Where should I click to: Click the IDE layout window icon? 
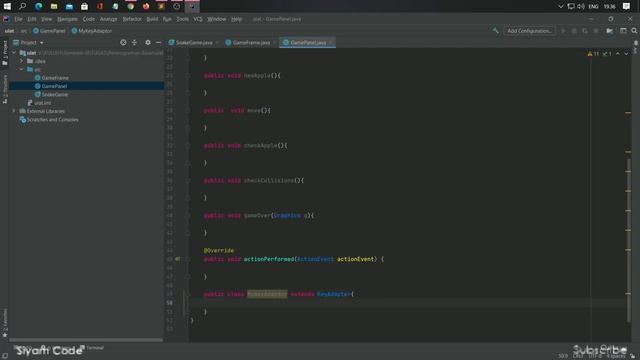623,31
